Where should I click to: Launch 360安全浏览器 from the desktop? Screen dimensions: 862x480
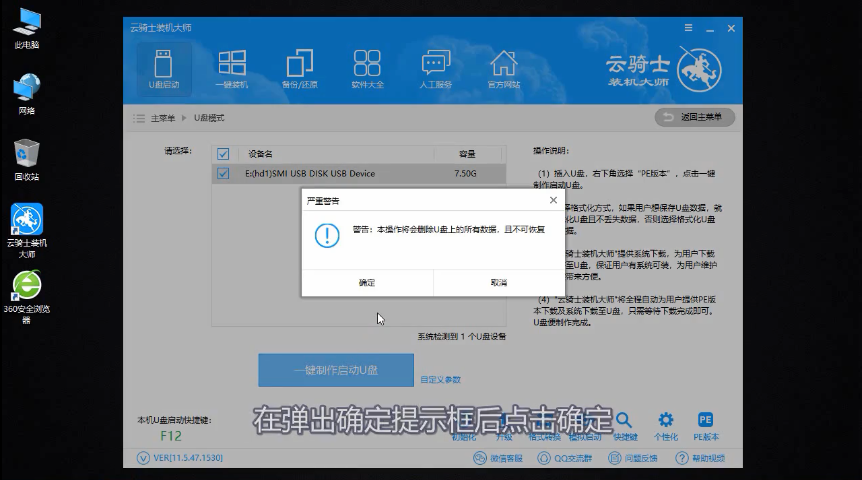26,297
